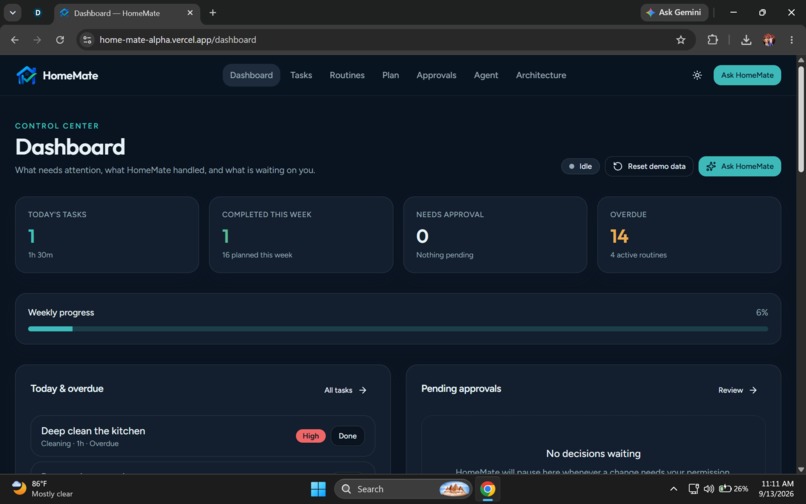The image size is (806, 504).
Task: Show hidden system tray icons
Action: click(x=673, y=489)
